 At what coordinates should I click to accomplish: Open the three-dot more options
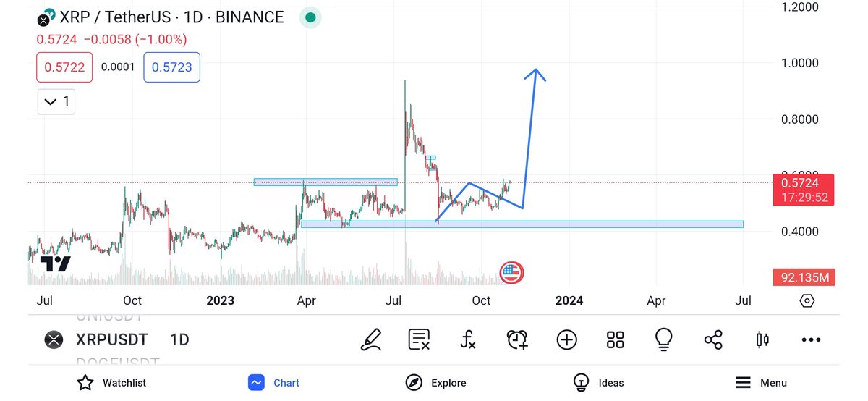pos(811,339)
